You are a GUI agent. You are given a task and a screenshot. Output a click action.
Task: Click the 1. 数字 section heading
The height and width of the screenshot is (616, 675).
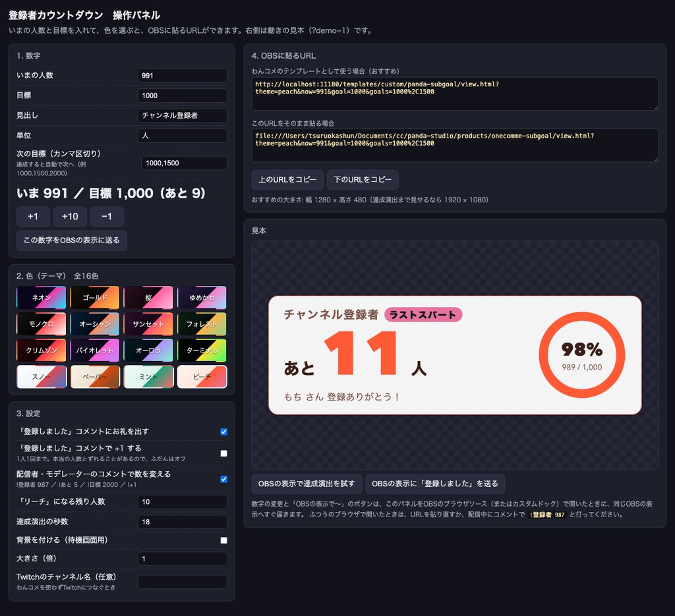click(28, 56)
